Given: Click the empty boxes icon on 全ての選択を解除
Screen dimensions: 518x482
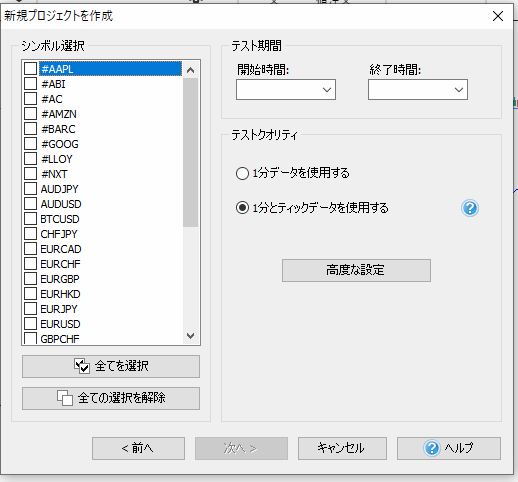Looking at the screenshot, I should 65,398.
